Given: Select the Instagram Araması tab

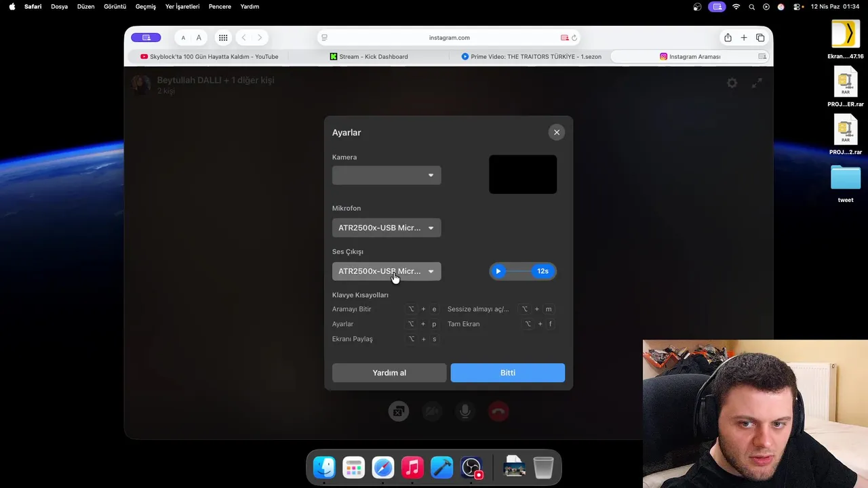Looking at the screenshot, I should (690, 57).
